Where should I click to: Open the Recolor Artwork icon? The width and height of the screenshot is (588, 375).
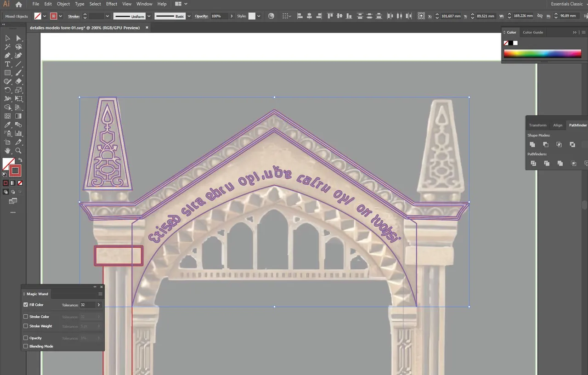(x=271, y=16)
